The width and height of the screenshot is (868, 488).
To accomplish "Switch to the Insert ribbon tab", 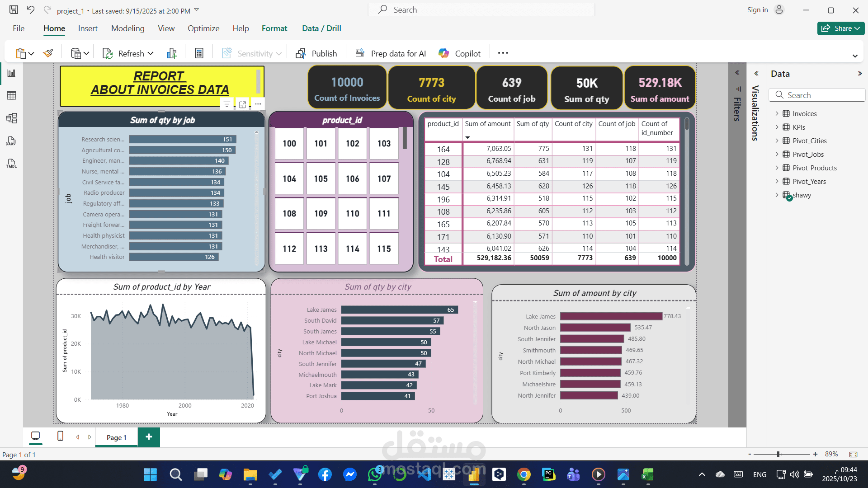I will click(88, 28).
